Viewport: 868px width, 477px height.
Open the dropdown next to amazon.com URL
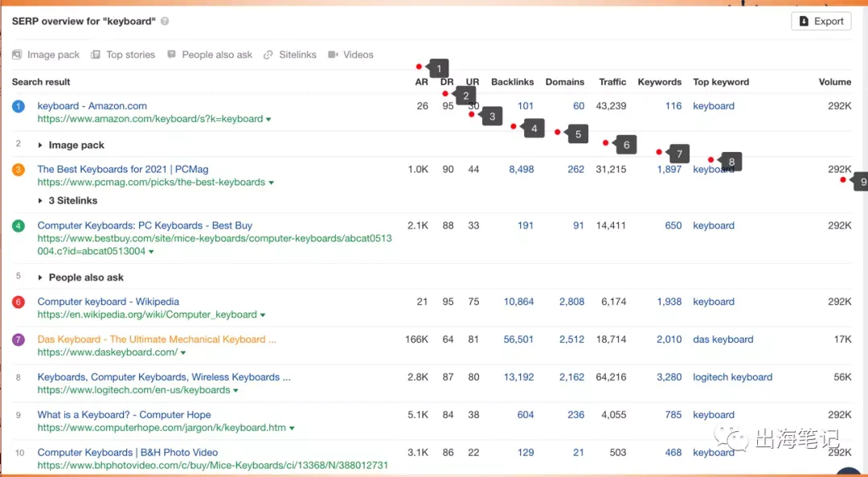tap(268, 119)
